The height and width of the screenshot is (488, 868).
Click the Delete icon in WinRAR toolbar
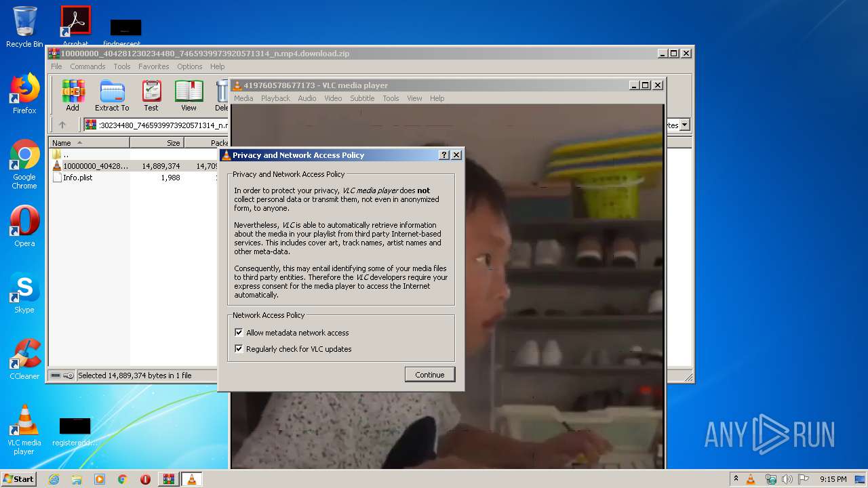[x=221, y=96]
